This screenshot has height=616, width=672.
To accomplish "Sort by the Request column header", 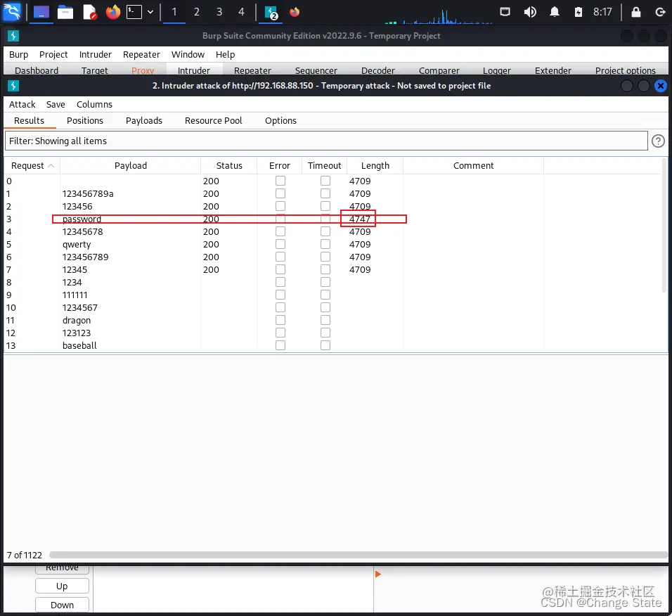I will tap(32, 165).
